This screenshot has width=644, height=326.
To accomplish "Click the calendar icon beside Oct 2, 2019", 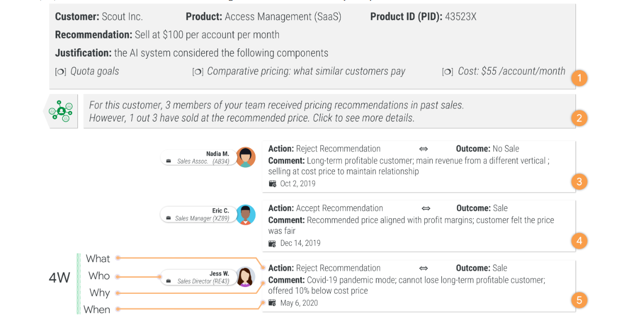I will (273, 184).
